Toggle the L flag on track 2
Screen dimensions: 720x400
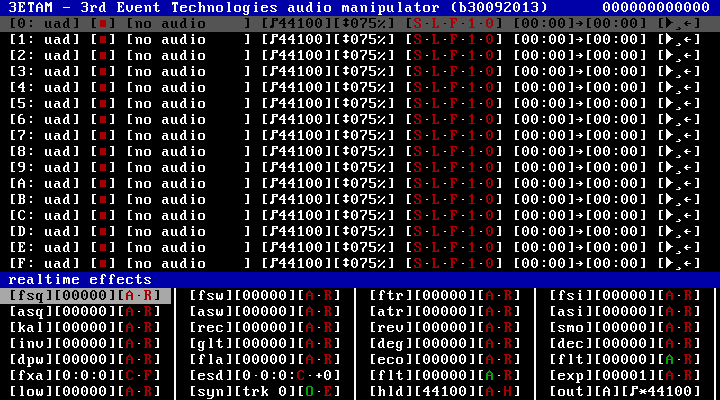(436, 56)
